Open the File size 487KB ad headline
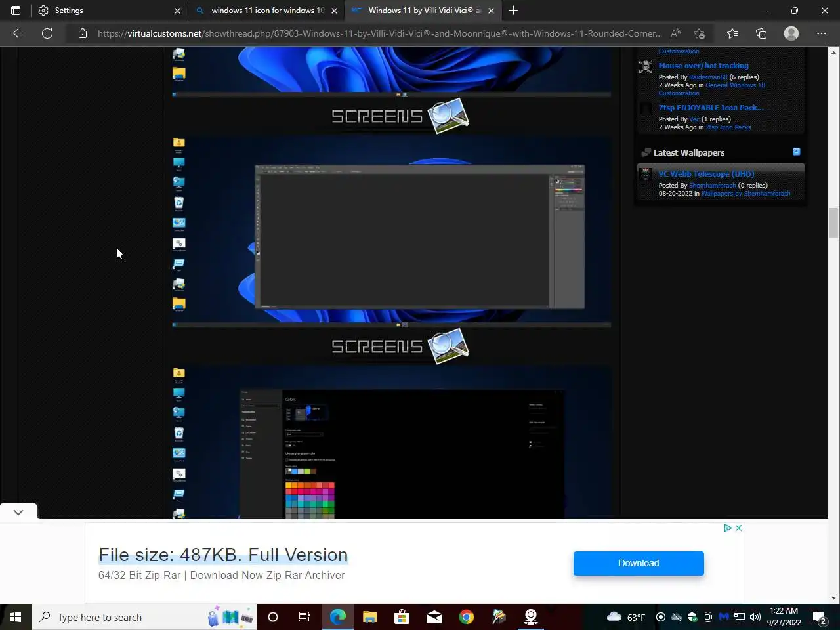The height and width of the screenshot is (630, 840). 223,555
